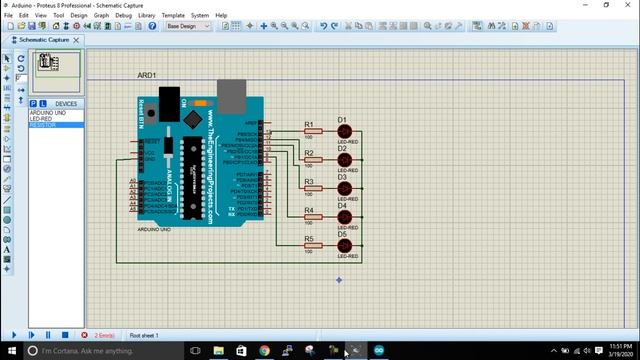Select the Component Mode tool
This screenshot has width=640, height=360.
7,68
